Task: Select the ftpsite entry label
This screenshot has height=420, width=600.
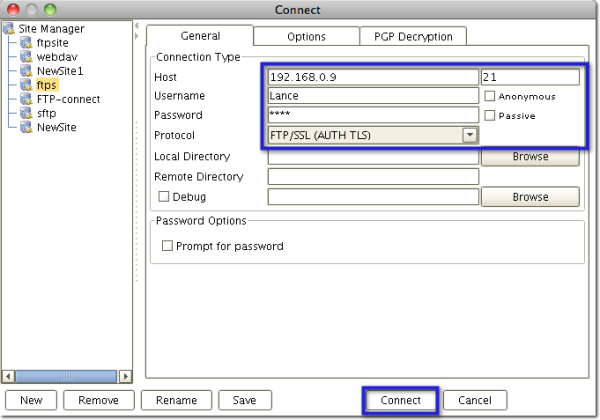Action: (52, 42)
